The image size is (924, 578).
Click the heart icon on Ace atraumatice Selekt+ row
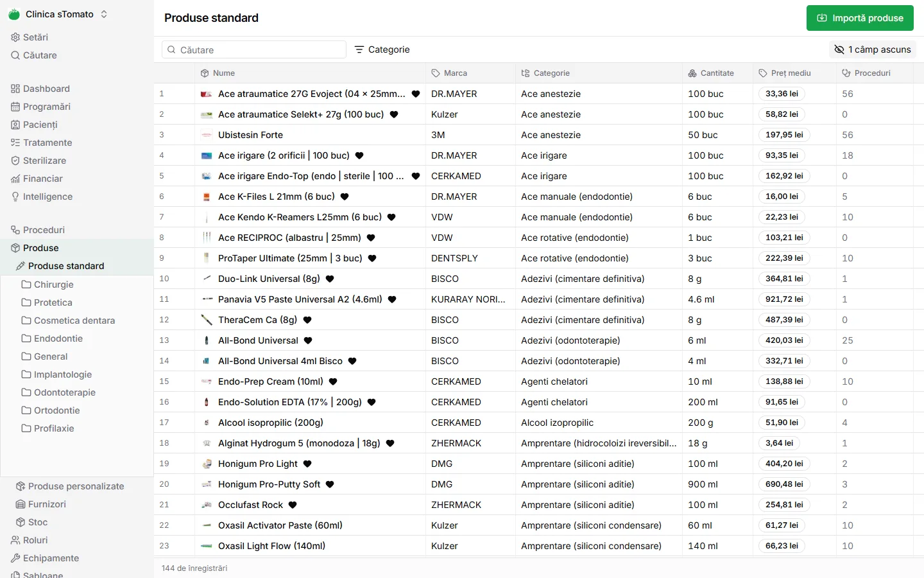tap(394, 114)
